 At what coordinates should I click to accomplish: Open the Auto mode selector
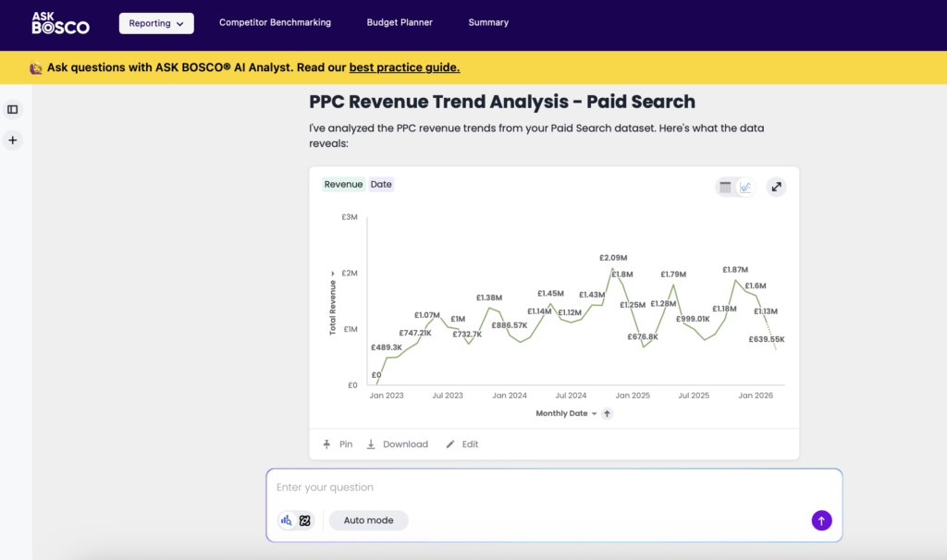pos(368,520)
